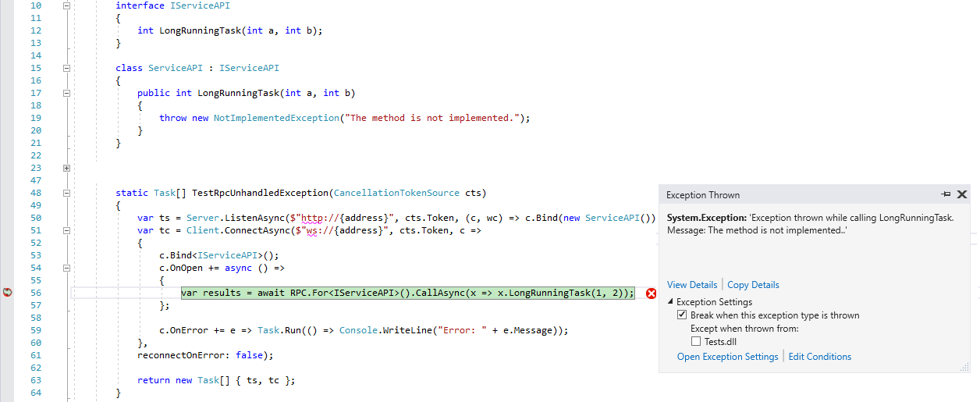The height and width of the screenshot is (402, 980).
Task: Close the Exception Thrown popup
Action: 962,194
